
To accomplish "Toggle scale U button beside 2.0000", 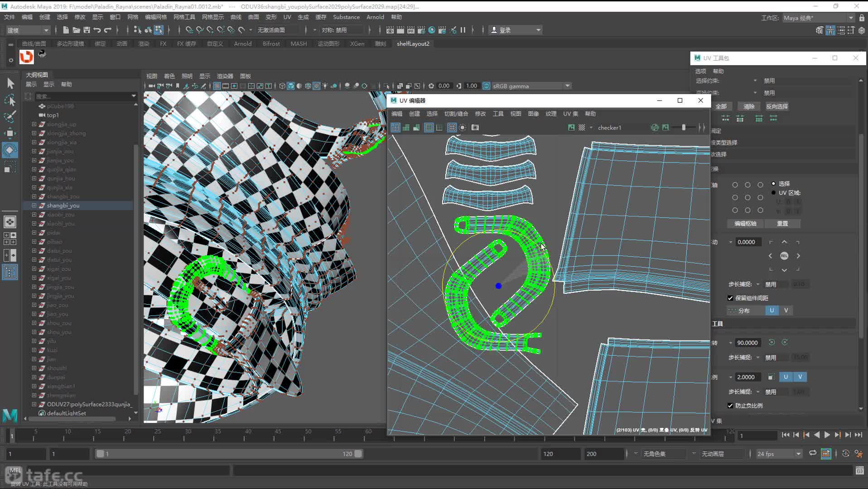I will click(786, 377).
